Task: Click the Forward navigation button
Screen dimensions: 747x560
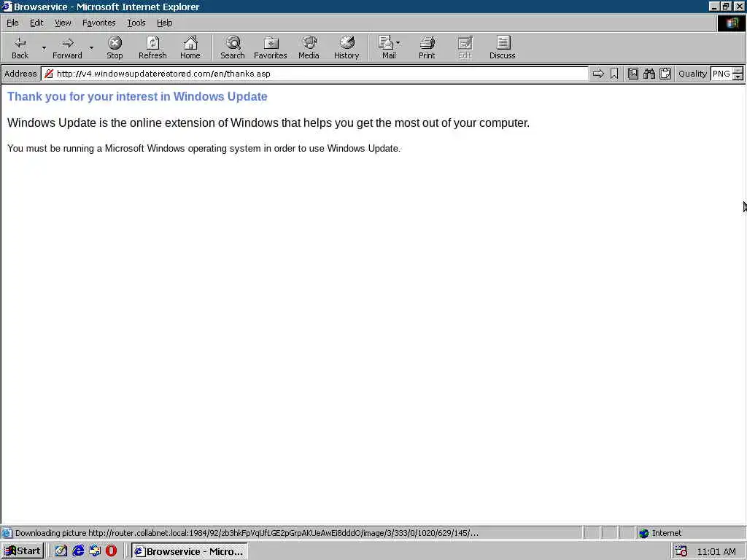Action: 67,47
